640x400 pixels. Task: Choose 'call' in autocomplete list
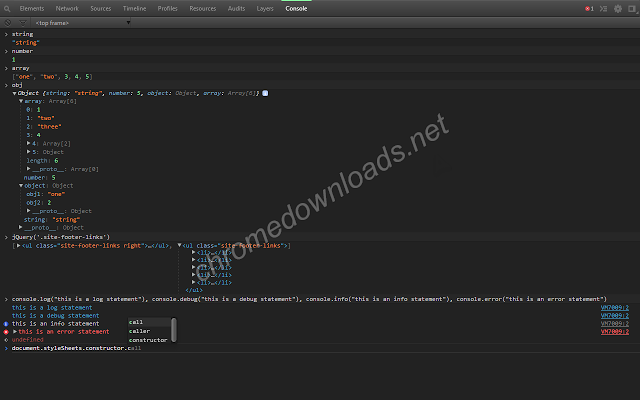click(x=149, y=322)
